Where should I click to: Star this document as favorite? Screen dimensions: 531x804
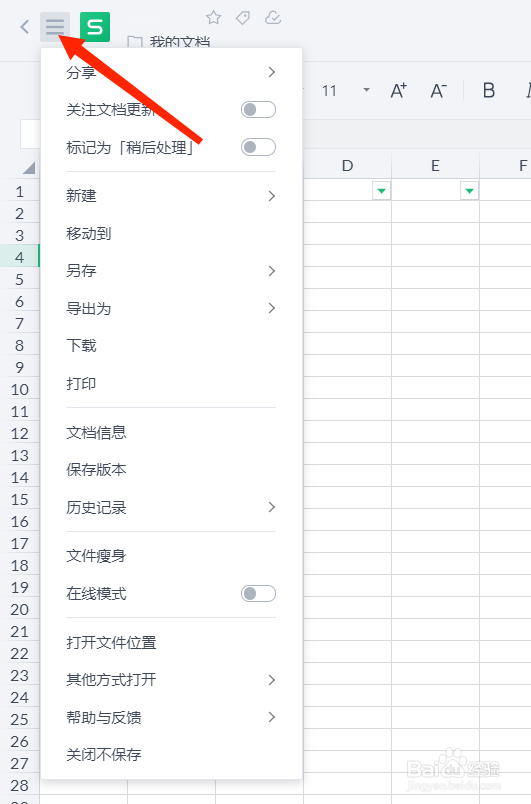(x=213, y=18)
